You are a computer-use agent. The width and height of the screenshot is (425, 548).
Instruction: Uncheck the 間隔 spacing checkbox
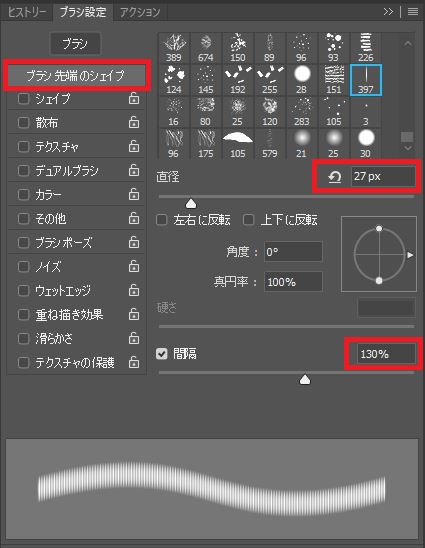pyautogui.click(x=161, y=354)
